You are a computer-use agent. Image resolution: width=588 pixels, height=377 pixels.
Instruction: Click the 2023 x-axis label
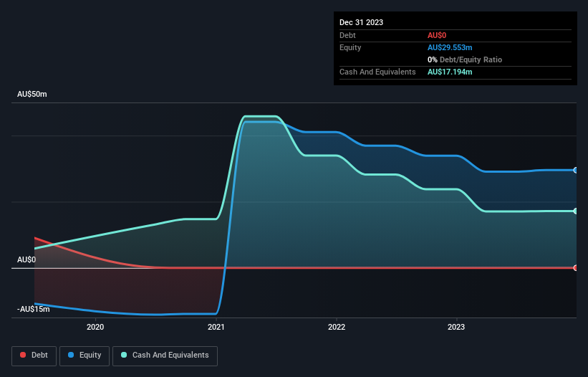point(456,327)
